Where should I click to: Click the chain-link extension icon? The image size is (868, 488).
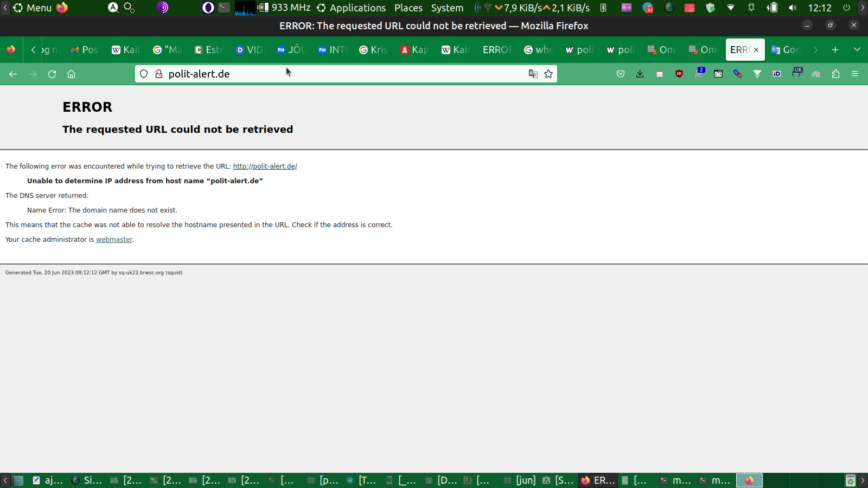pos(738,74)
